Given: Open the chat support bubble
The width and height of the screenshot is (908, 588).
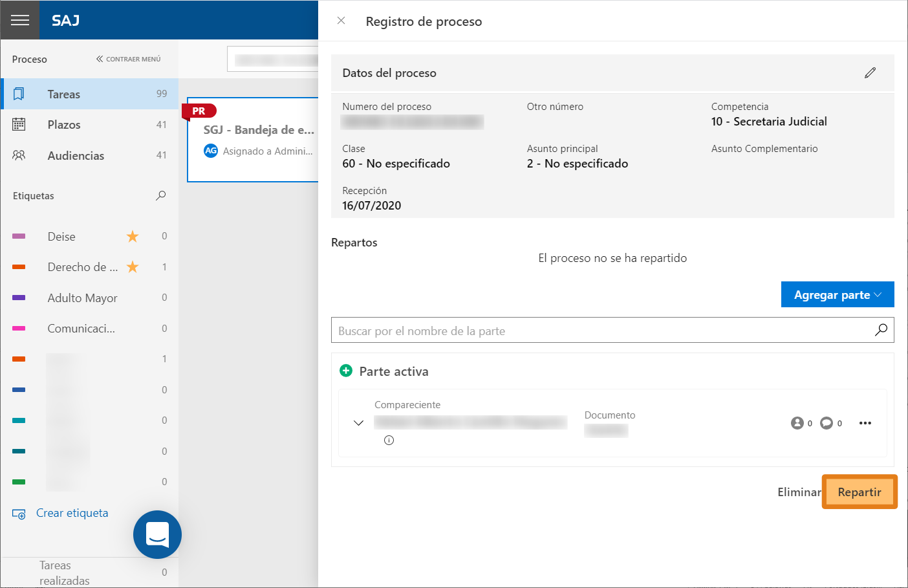Looking at the screenshot, I should pyautogui.click(x=157, y=534).
